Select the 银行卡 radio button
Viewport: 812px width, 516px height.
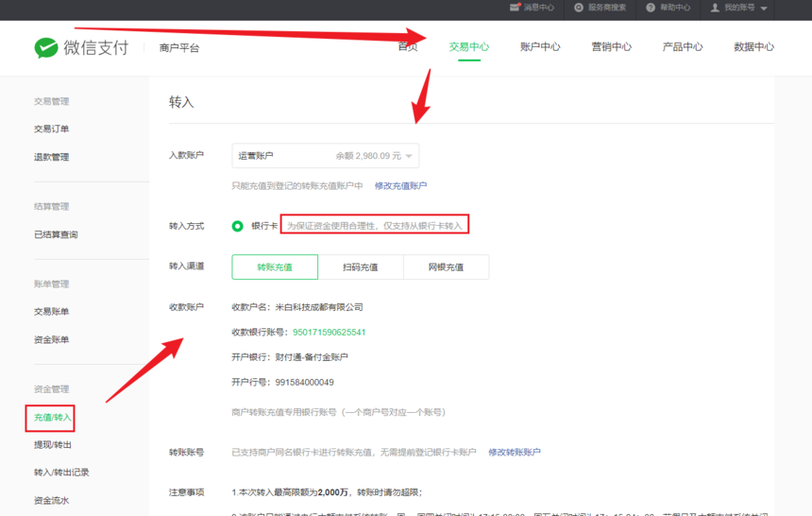coord(237,226)
